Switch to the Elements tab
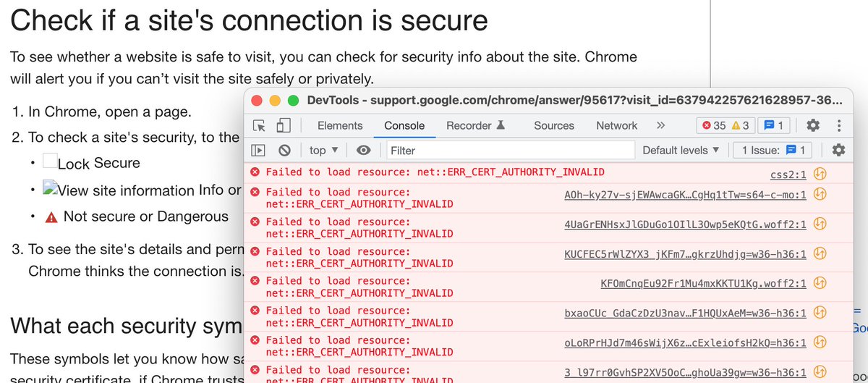868x383 pixels. (x=340, y=125)
